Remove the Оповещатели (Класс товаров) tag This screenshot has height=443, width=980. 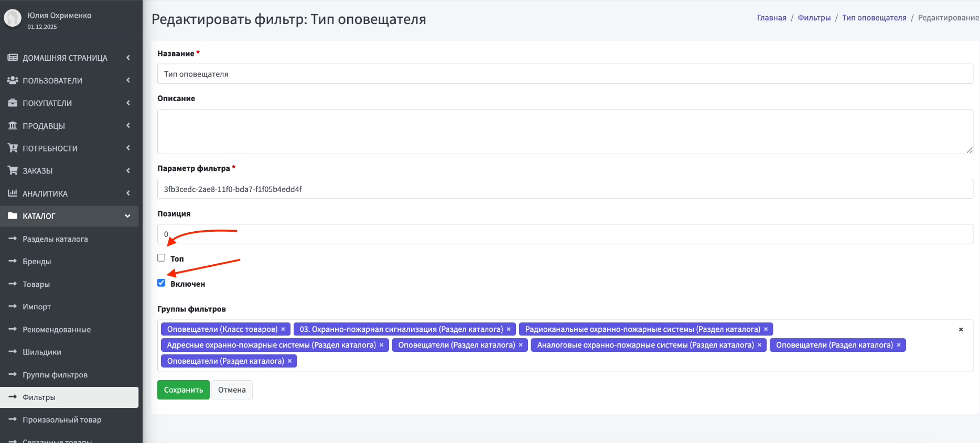pos(283,329)
